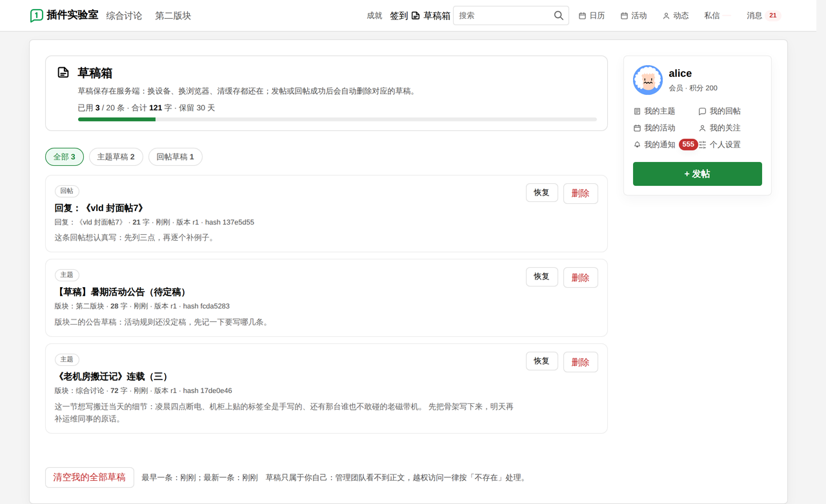Screen dimensions: 826x504
Task: Delete the 回复：《vld 封面帖7》 draft
Action: (x=581, y=193)
